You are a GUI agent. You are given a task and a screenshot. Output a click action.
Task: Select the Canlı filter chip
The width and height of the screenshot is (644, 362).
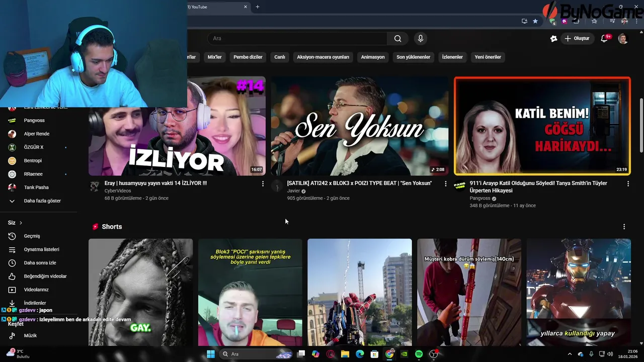(x=280, y=57)
